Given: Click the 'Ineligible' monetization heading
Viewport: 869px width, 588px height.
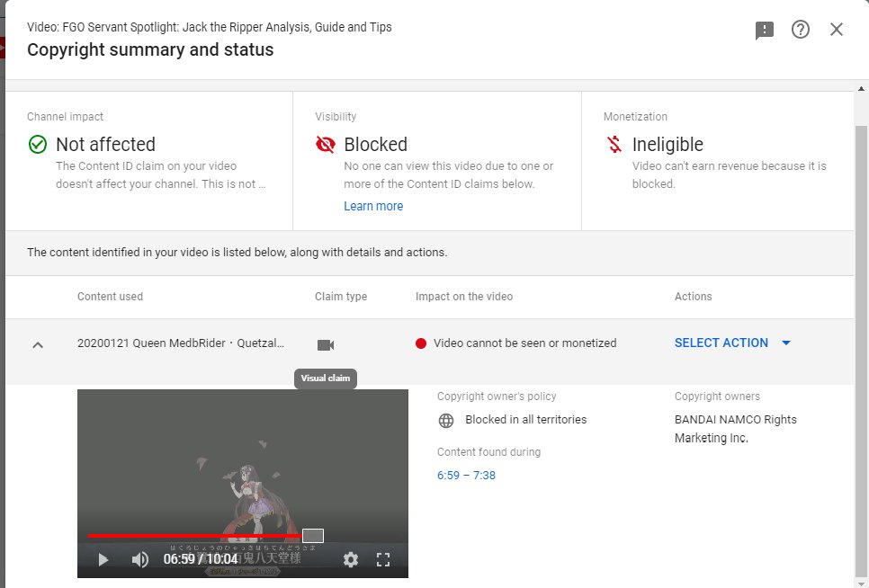Looking at the screenshot, I should [x=667, y=145].
